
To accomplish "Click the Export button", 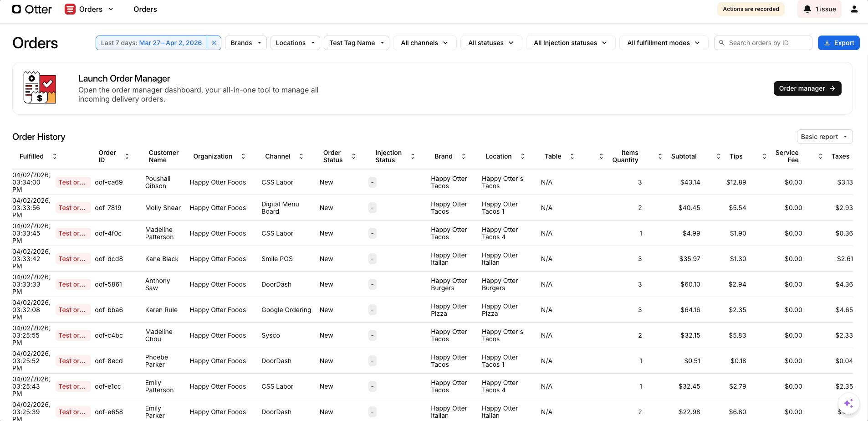I will pyautogui.click(x=838, y=43).
